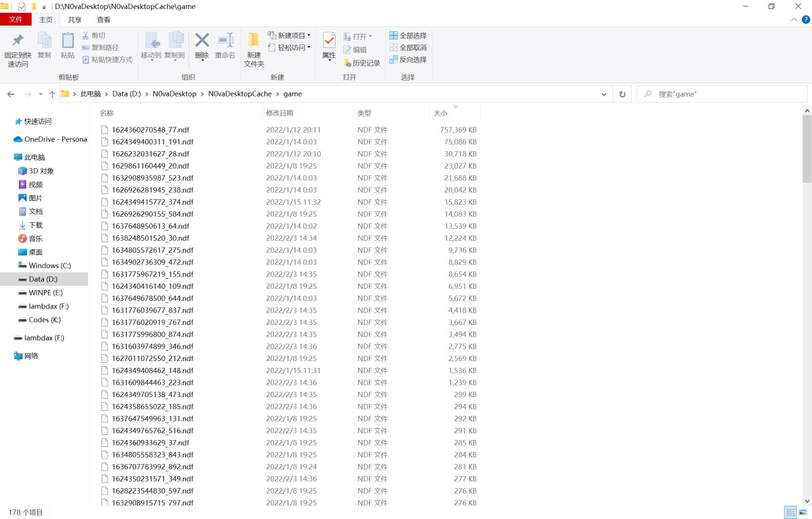Click the Pin to Quick Access icon
Screen dimensions: 812x519
(17, 41)
